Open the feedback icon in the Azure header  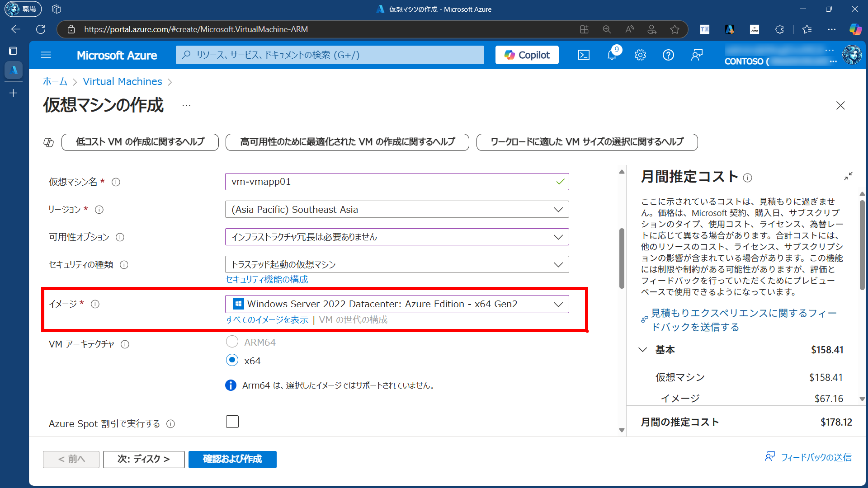(x=697, y=55)
